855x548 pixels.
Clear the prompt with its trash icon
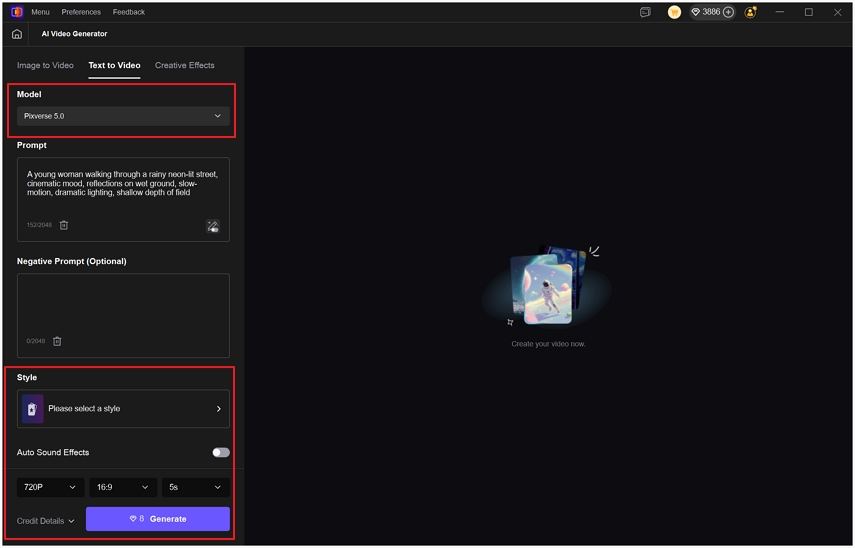click(x=64, y=225)
